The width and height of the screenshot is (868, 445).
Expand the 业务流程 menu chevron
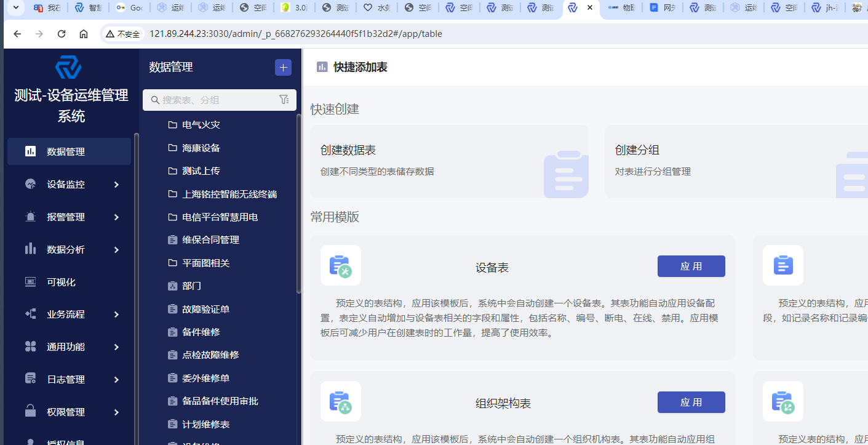coord(116,315)
